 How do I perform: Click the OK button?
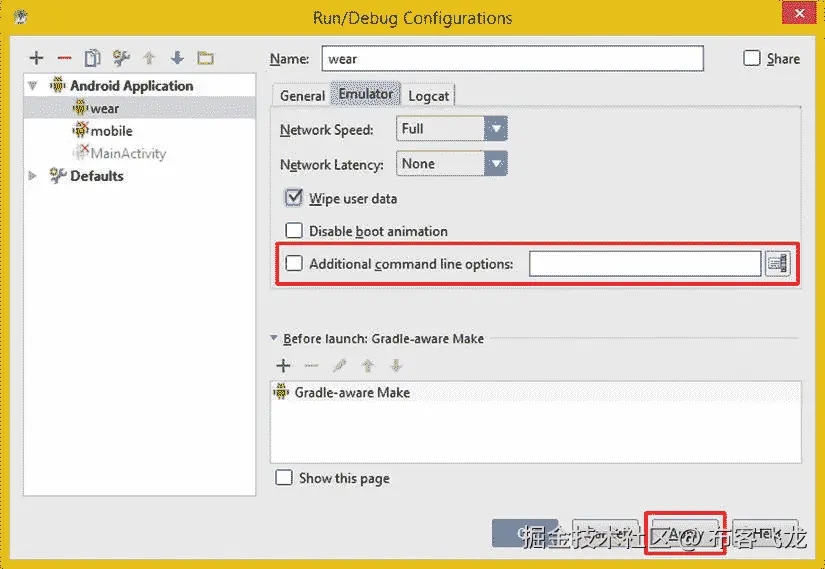point(525,534)
